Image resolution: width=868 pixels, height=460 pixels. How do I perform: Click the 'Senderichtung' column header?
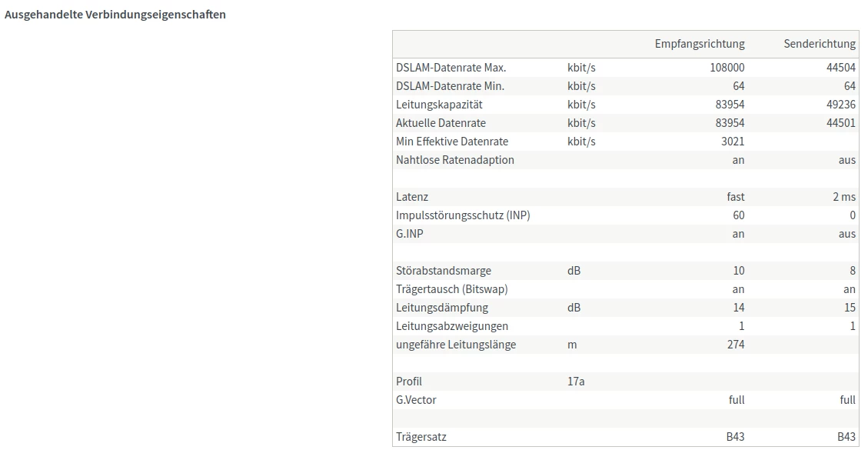[x=820, y=44]
